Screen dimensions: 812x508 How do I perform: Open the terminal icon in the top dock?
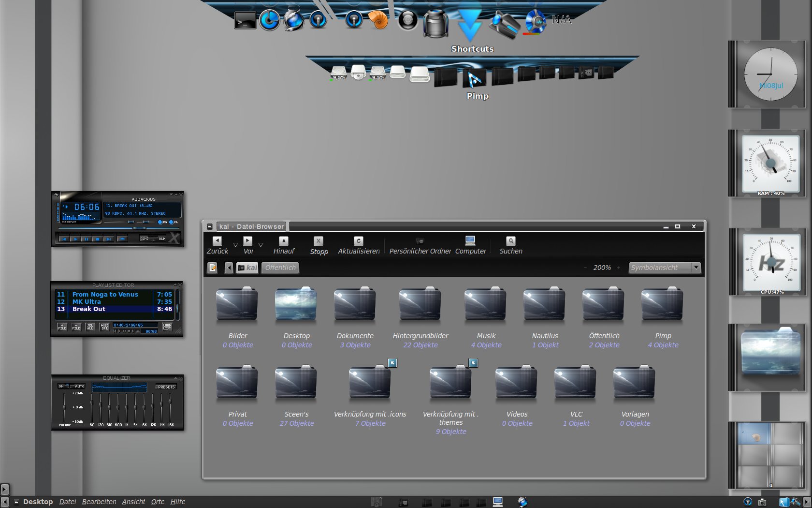point(245,20)
